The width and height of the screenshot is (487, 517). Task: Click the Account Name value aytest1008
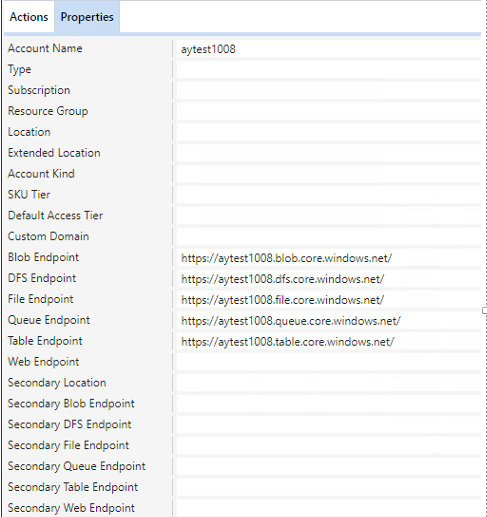pos(208,49)
